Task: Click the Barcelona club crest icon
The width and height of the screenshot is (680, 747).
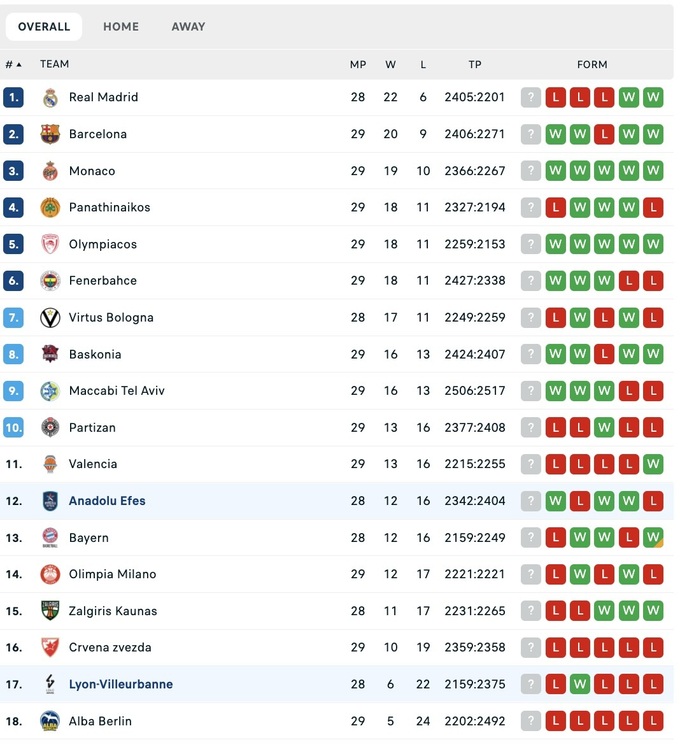Action: click(50, 134)
